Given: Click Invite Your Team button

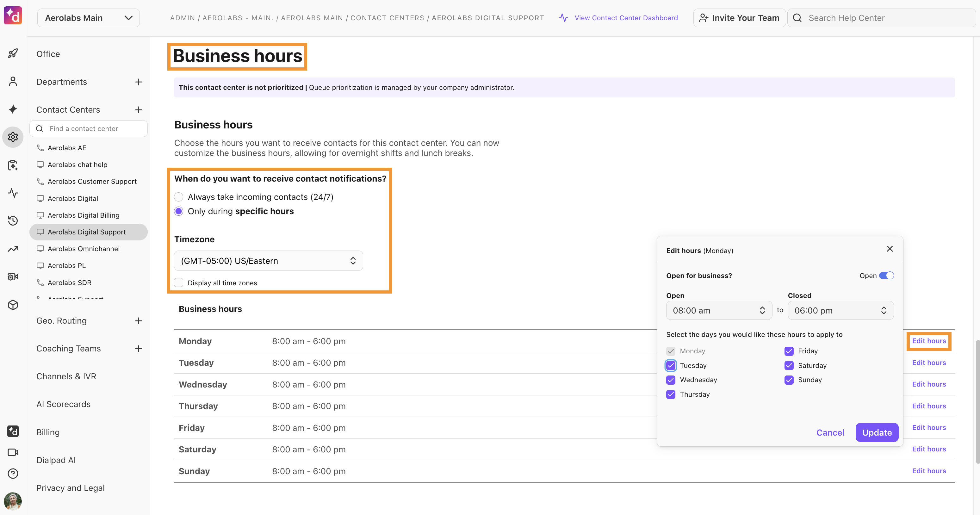Looking at the screenshot, I should [739, 18].
